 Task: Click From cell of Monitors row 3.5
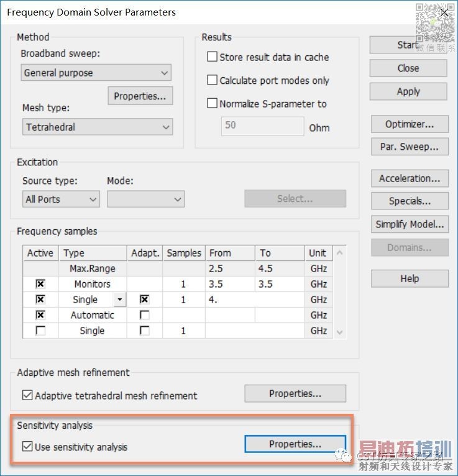click(x=230, y=284)
